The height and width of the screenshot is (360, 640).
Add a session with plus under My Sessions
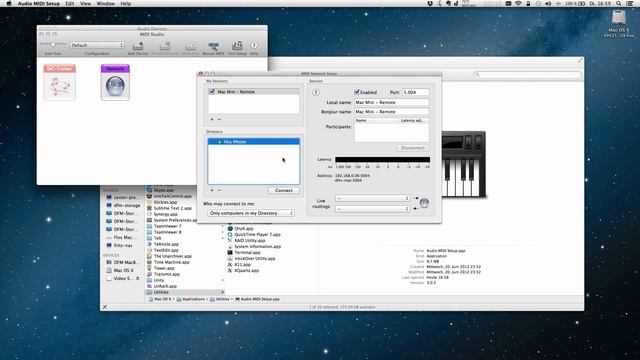click(212, 119)
